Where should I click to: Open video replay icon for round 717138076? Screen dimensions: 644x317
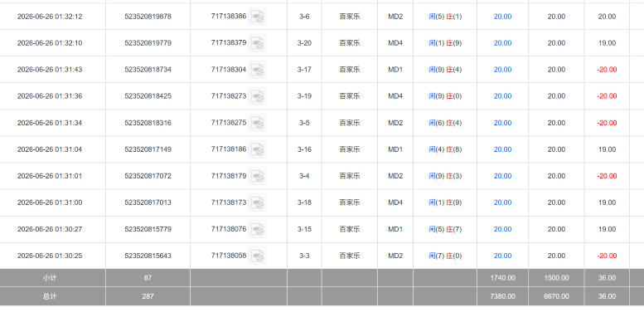[x=257, y=229]
